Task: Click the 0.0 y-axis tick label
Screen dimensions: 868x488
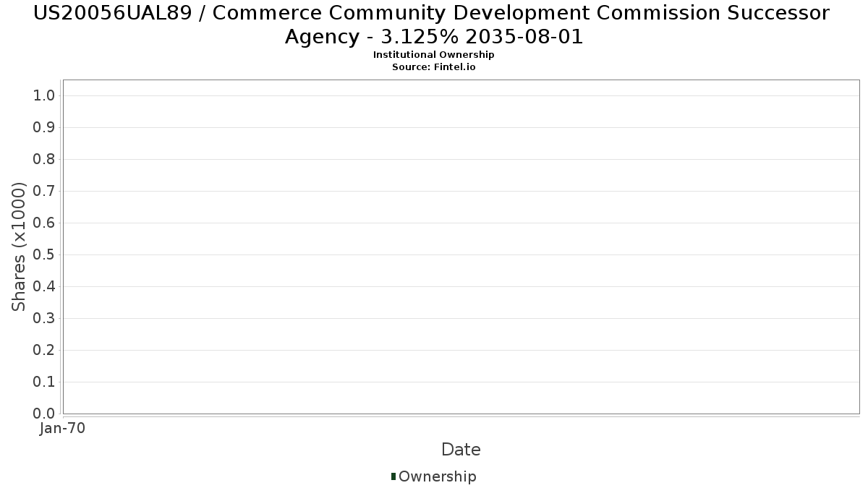Action: tap(44, 414)
